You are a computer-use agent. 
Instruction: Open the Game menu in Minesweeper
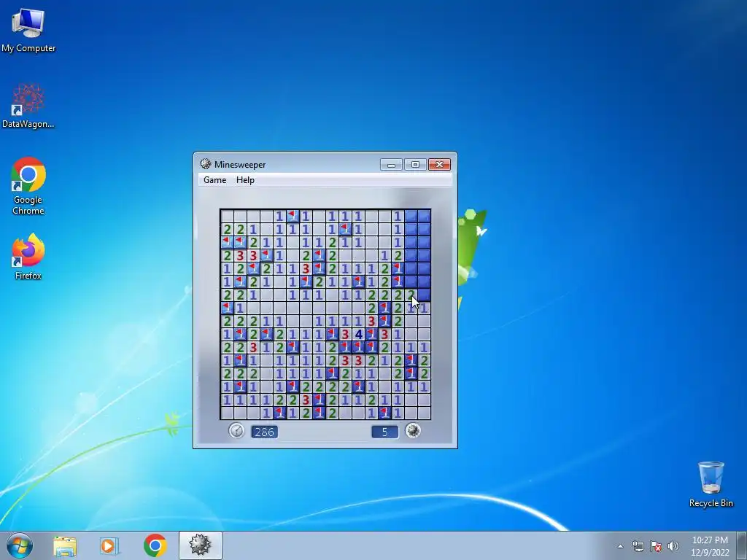pyautogui.click(x=215, y=180)
